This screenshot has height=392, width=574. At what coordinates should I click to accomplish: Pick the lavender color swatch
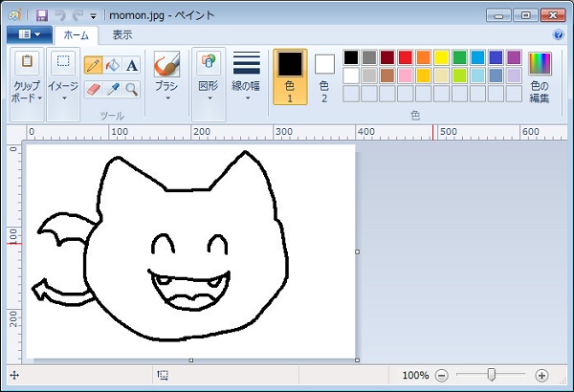pos(514,76)
